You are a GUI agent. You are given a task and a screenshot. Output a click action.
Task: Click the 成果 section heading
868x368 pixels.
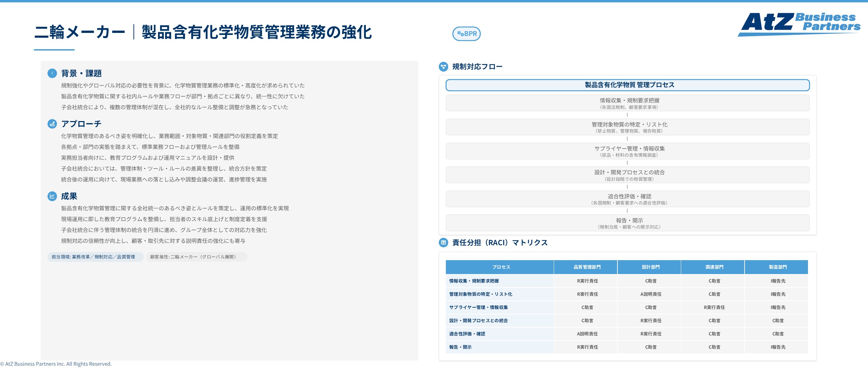(69, 196)
